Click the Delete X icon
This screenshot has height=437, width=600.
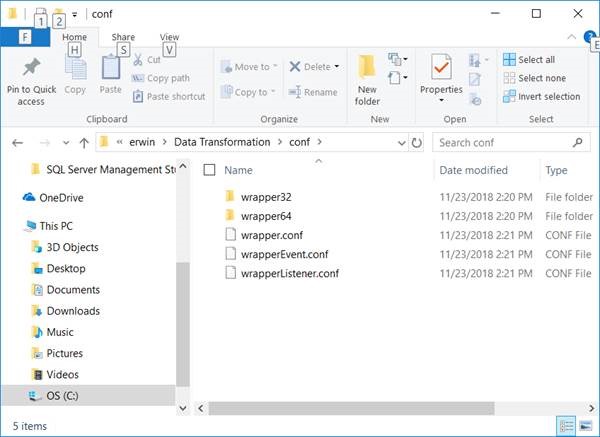click(295, 67)
